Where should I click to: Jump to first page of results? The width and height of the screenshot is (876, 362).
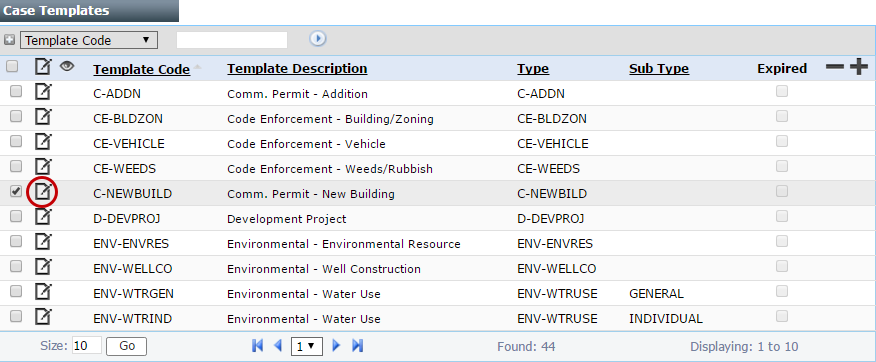(258, 346)
